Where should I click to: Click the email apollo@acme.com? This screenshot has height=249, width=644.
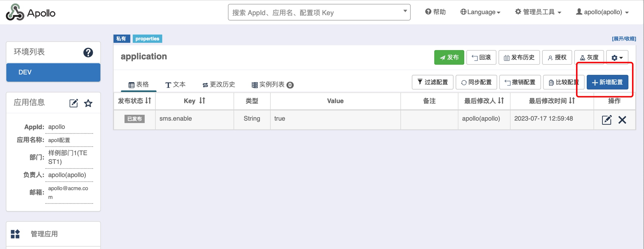pos(68,192)
